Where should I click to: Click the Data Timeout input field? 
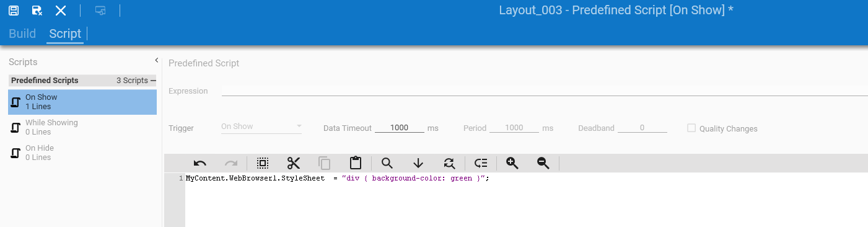[x=400, y=128]
